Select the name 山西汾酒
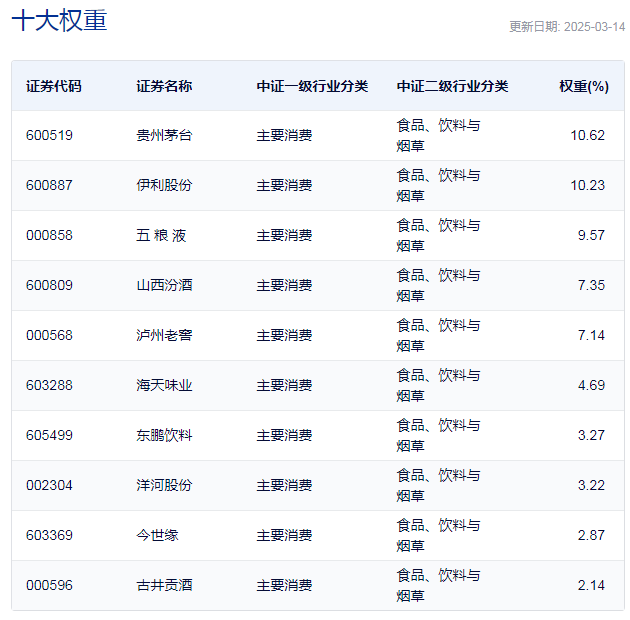Viewport: 630px width, 620px height. click(164, 285)
